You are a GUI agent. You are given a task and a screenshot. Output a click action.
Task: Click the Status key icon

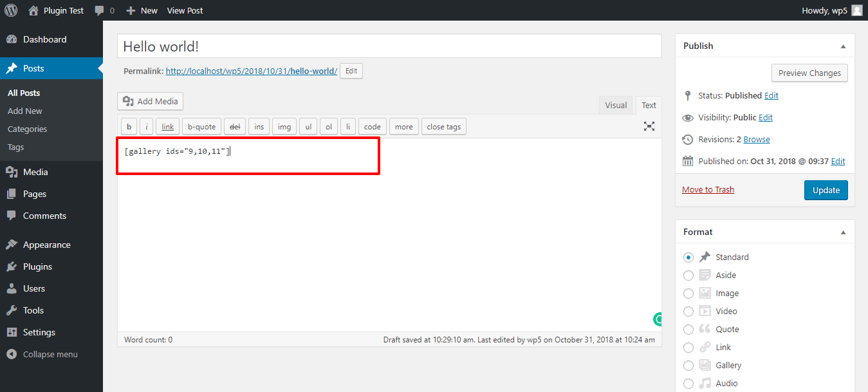click(688, 95)
